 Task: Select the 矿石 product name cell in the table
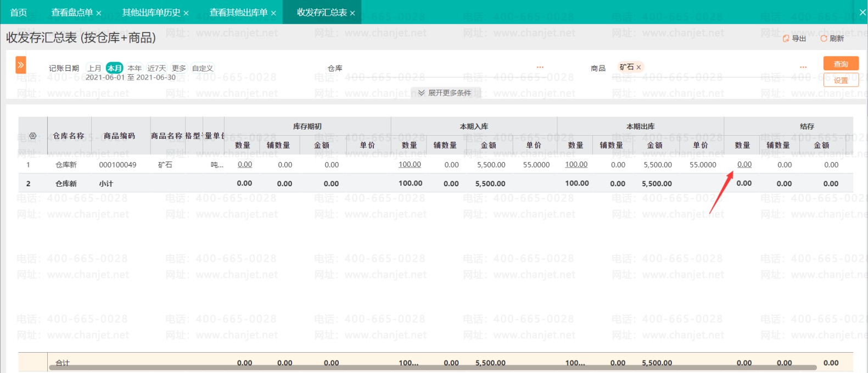(165, 165)
